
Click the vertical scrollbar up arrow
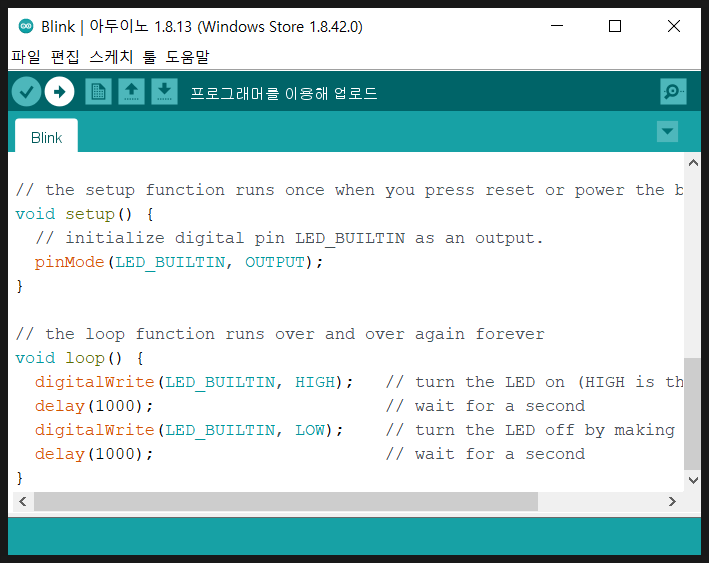coord(693,163)
